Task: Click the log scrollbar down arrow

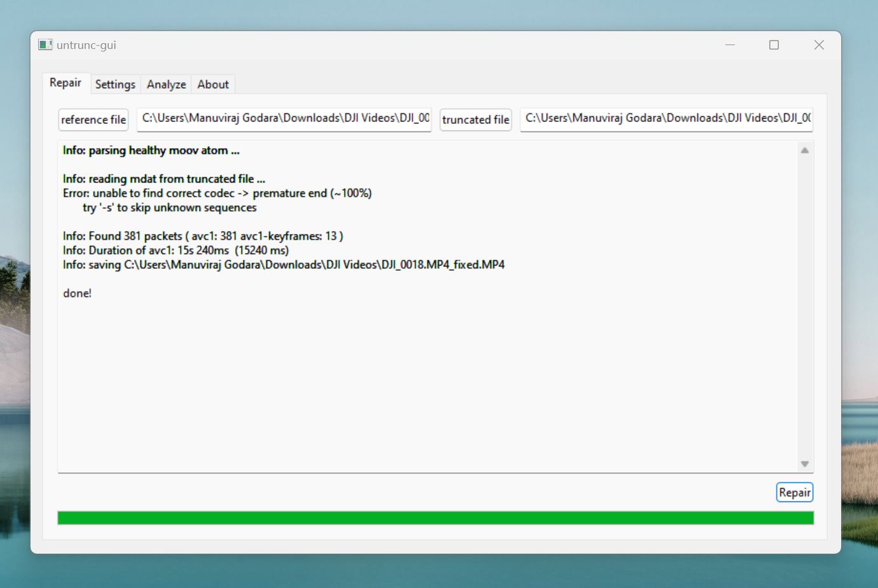Action: coord(805,464)
